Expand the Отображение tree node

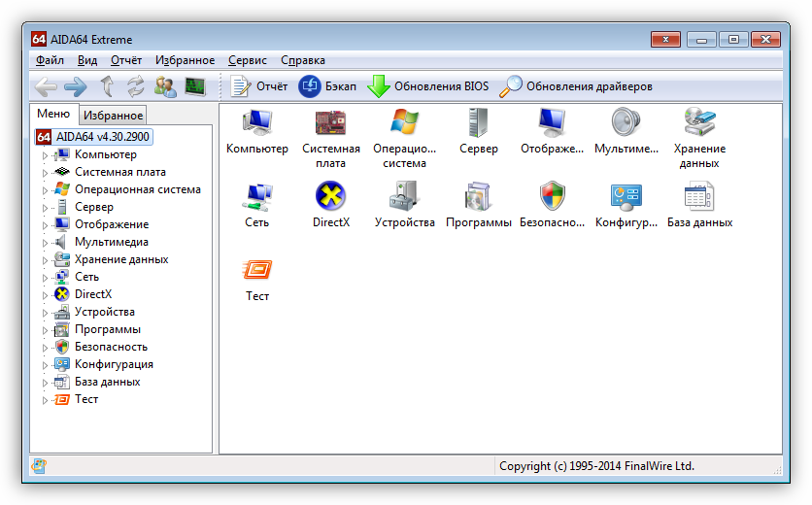44,225
